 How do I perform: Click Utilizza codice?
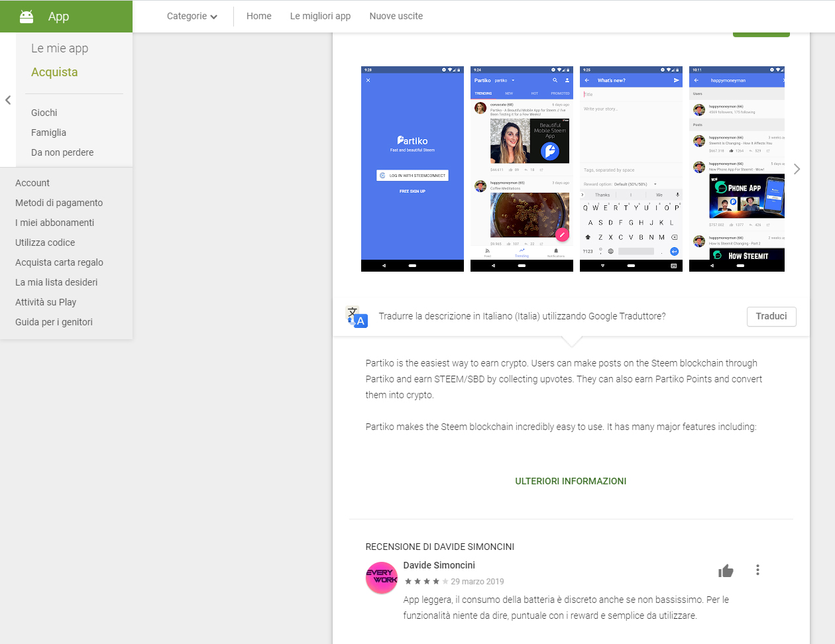click(45, 242)
